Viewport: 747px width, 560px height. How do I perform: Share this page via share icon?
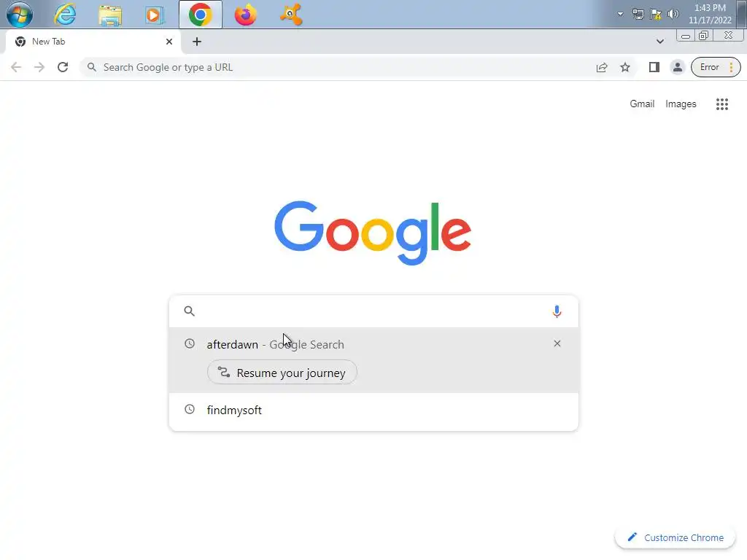[x=602, y=67]
